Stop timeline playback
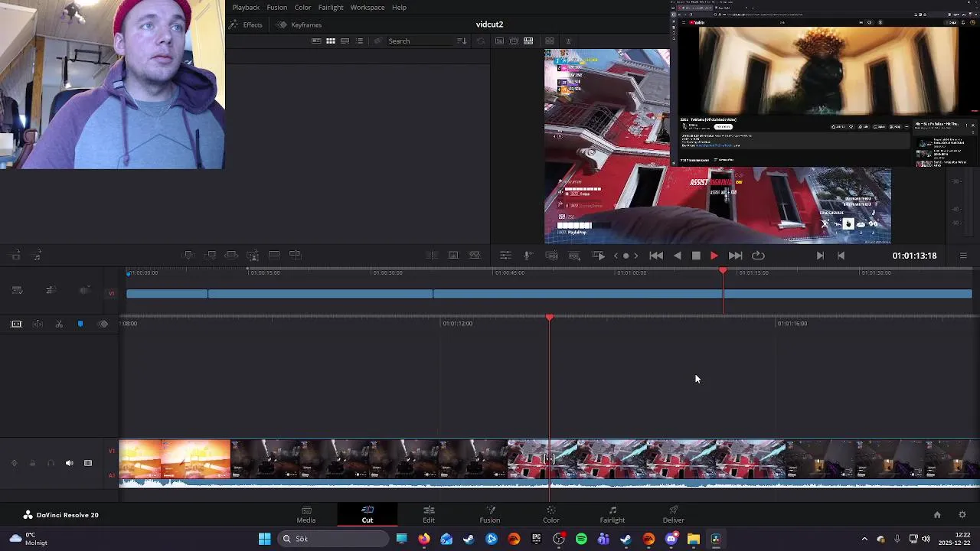 (696, 256)
